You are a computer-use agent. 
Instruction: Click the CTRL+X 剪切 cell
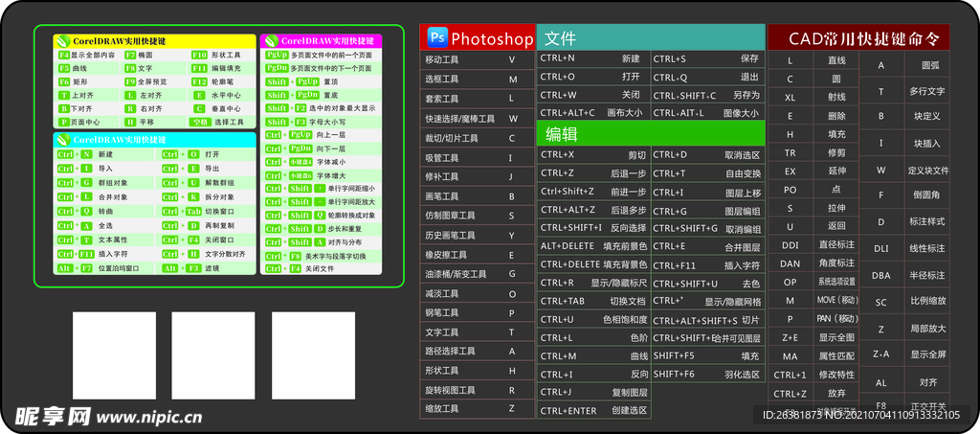(x=593, y=155)
